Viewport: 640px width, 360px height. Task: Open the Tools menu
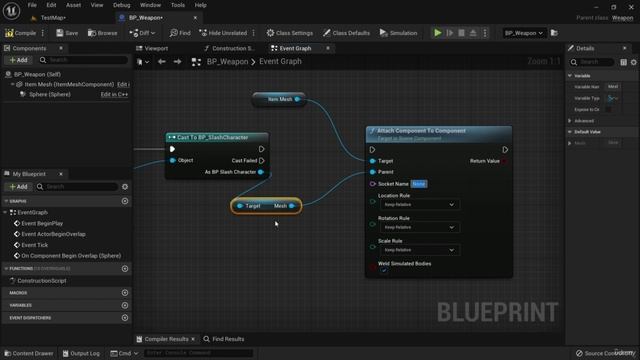(178, 5)
